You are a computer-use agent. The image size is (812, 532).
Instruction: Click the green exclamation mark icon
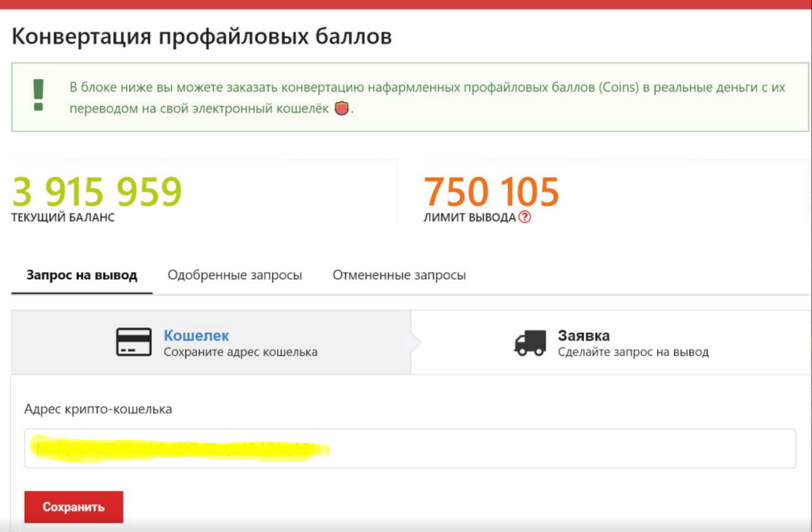click(x=38, y=95)
